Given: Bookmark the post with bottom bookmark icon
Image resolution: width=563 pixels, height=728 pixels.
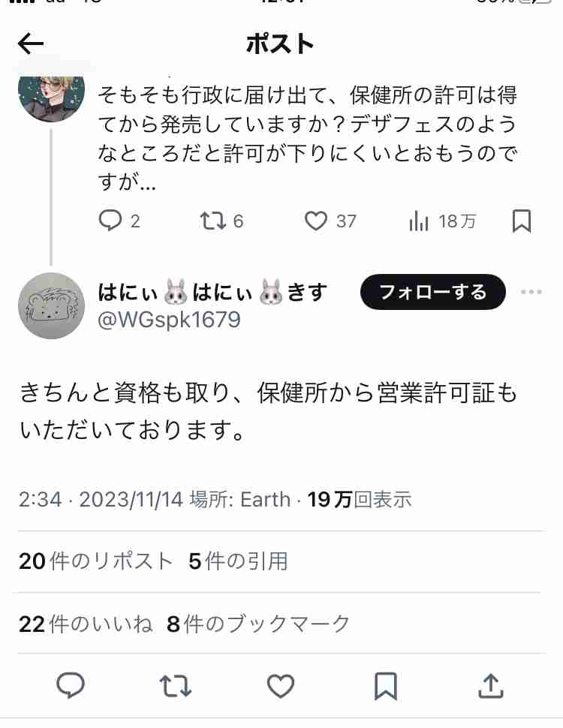Looking at the screenshot, I should (386, 686).
